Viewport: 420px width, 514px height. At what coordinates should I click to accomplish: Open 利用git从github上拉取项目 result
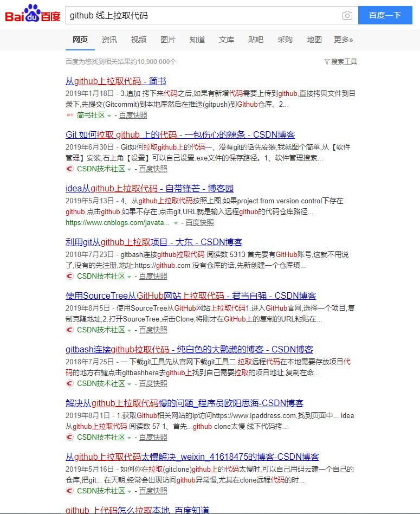[154, 242]
